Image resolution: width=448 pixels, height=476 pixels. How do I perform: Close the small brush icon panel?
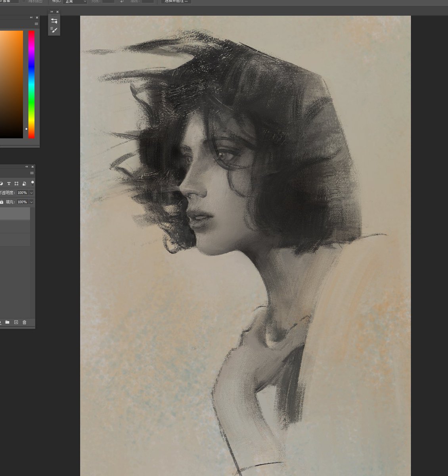pos(57,12)
